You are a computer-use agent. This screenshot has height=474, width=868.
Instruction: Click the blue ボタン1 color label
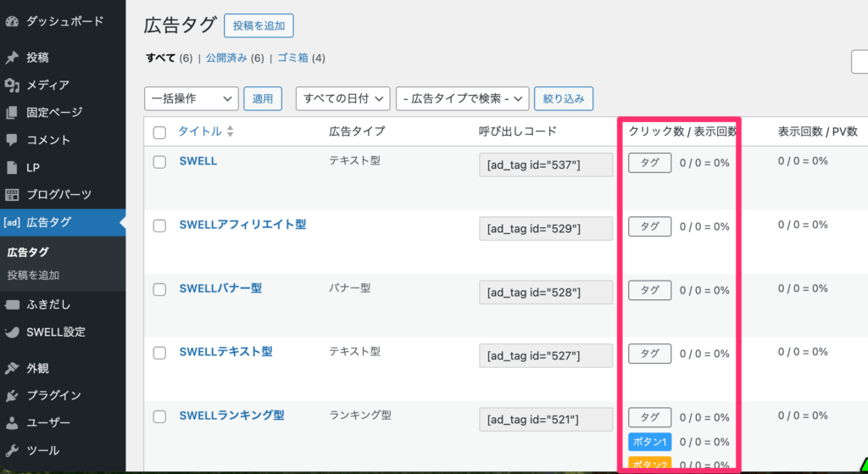[649, 442]
